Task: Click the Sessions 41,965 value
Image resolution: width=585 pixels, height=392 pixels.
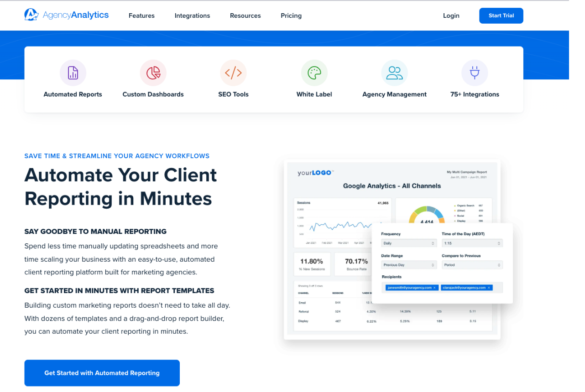Action: [383, 203]
